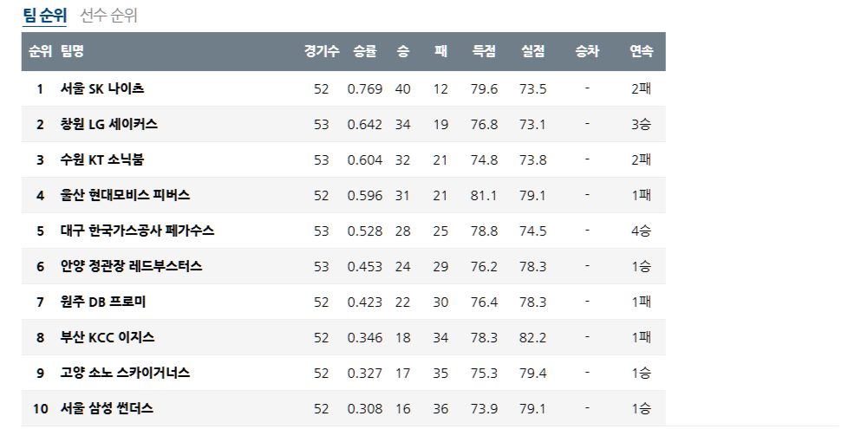Click the 득점 column header

[484, 51]
